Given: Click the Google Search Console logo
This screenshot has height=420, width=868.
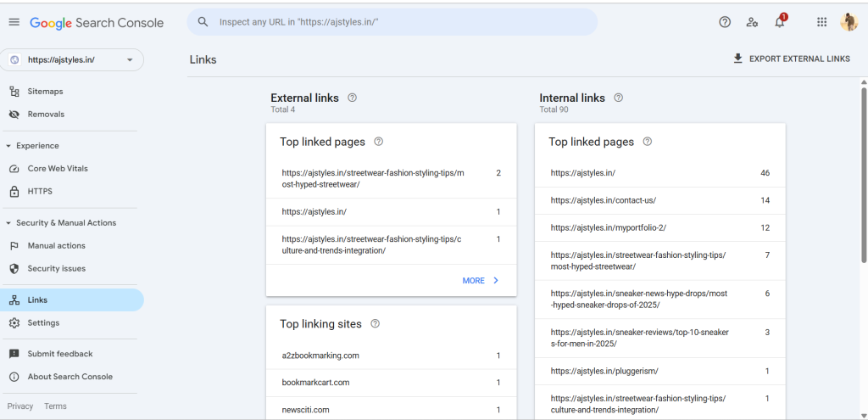Looking at the screenshot, I should tap(97, 23).
